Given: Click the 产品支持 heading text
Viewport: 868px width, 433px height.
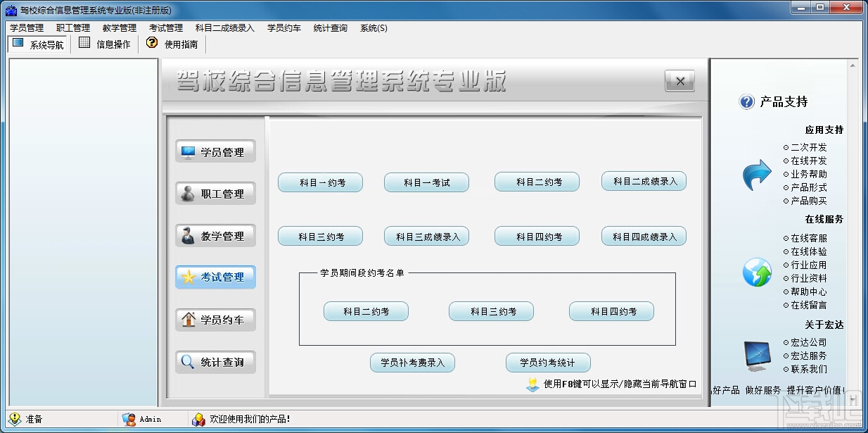Looking at the screenshot, I should tap(784, 102).
